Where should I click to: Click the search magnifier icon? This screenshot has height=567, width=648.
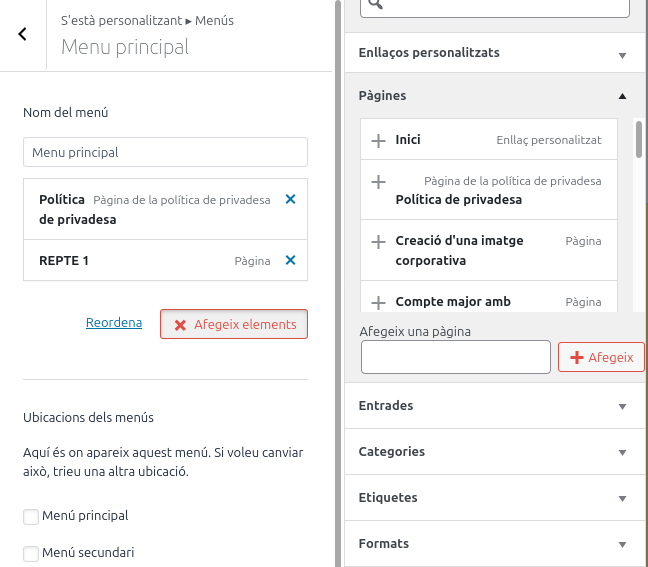(x=375, y=5)
